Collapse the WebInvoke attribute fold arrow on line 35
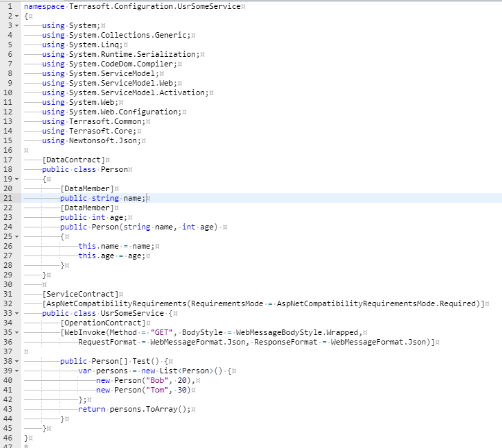This screenshot has height=448, width=502. click(16, 332)
